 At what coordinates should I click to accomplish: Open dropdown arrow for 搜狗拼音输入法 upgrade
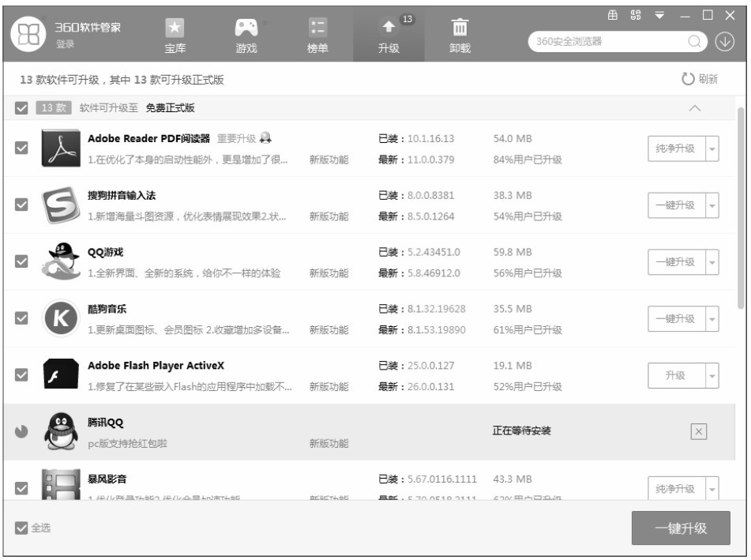[712, 205]
